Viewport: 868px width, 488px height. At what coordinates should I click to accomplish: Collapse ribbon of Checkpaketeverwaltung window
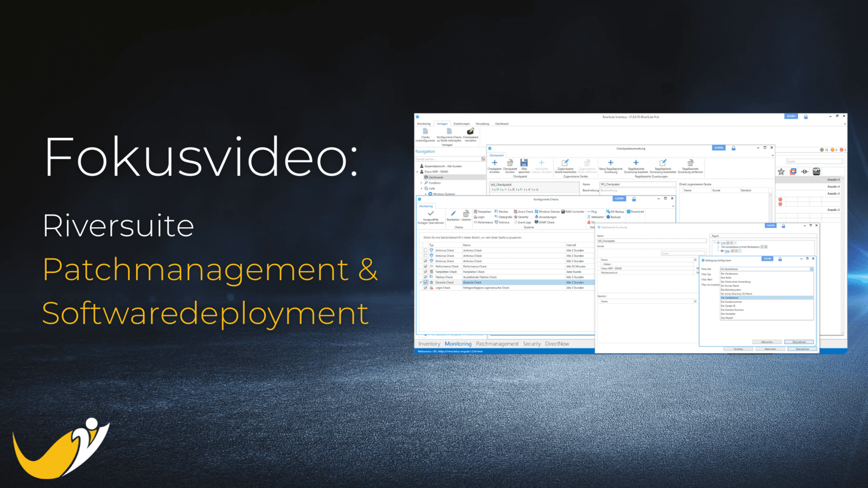773,155
